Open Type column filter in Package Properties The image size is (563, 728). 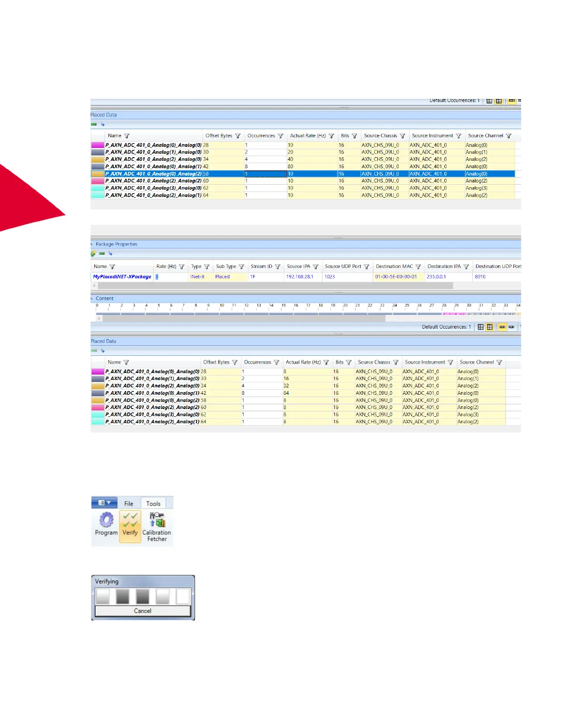tap(207, 267)
